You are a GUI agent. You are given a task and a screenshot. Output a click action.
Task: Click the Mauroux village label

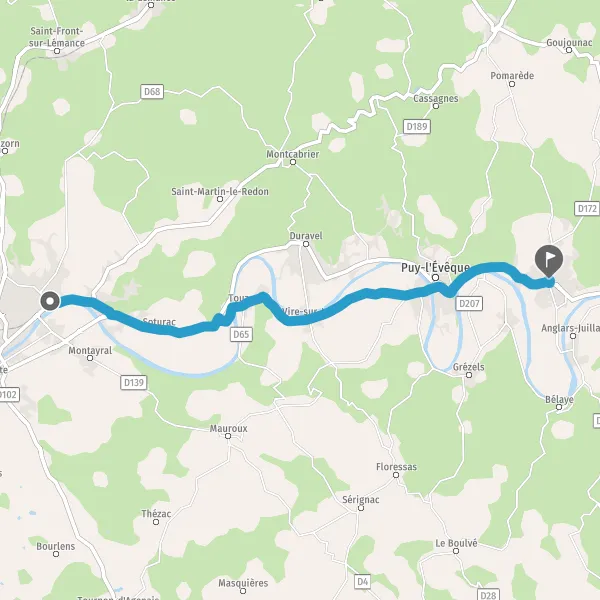228,429
